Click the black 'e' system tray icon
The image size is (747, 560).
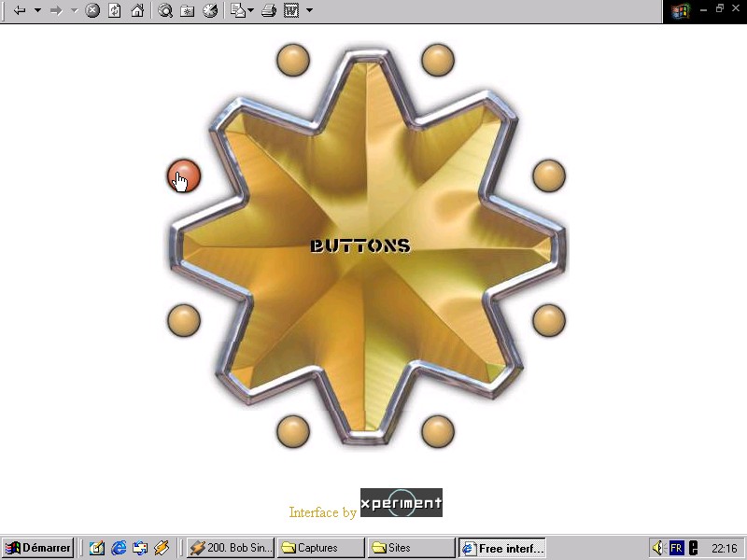(694, 548)
